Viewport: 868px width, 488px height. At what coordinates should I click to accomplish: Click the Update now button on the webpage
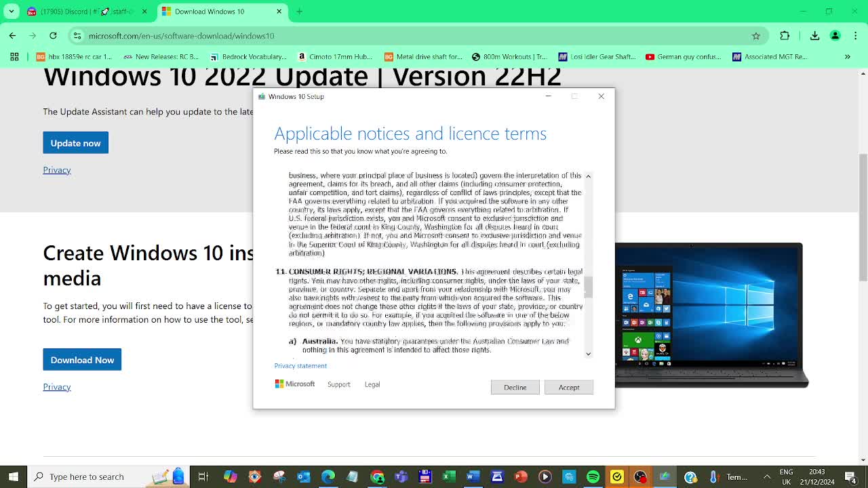click(x=75, y=143)
